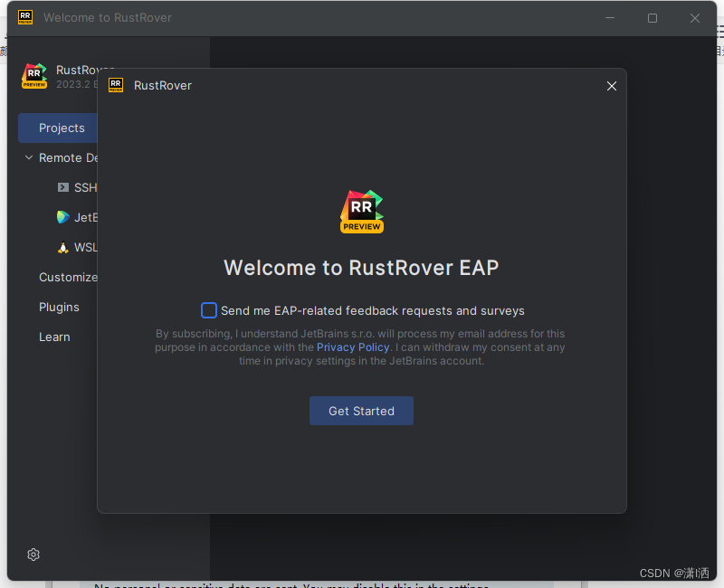The height and width of the screenshot is (588, 724).
Task: Minimize the Welcome to RustRover window
Action: [610, 18]
